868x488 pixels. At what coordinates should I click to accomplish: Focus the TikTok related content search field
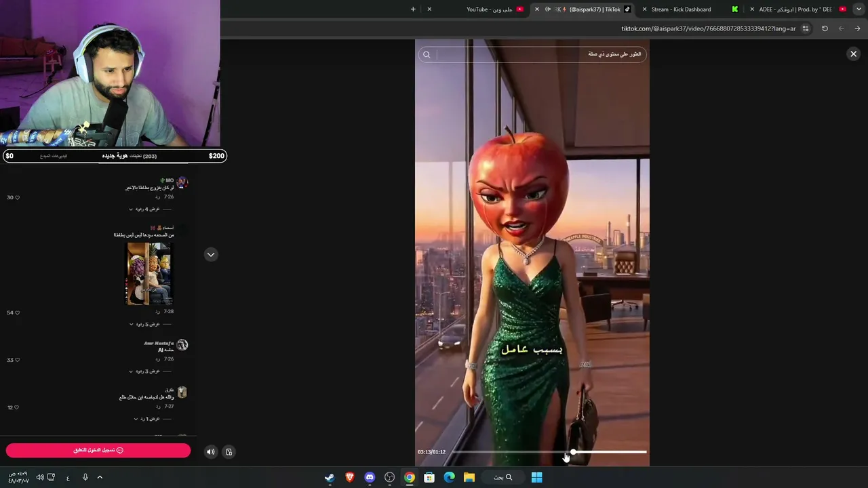click(532, 54)
